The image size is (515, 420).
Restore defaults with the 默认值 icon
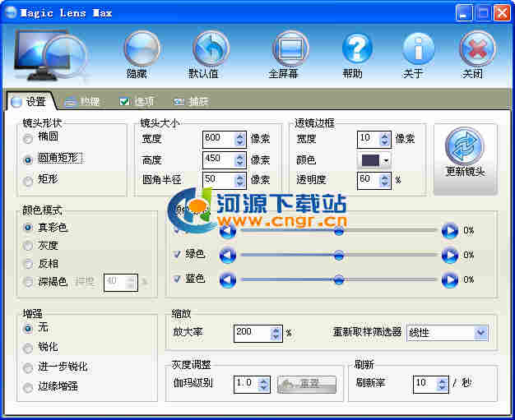[x=211, y=48]
